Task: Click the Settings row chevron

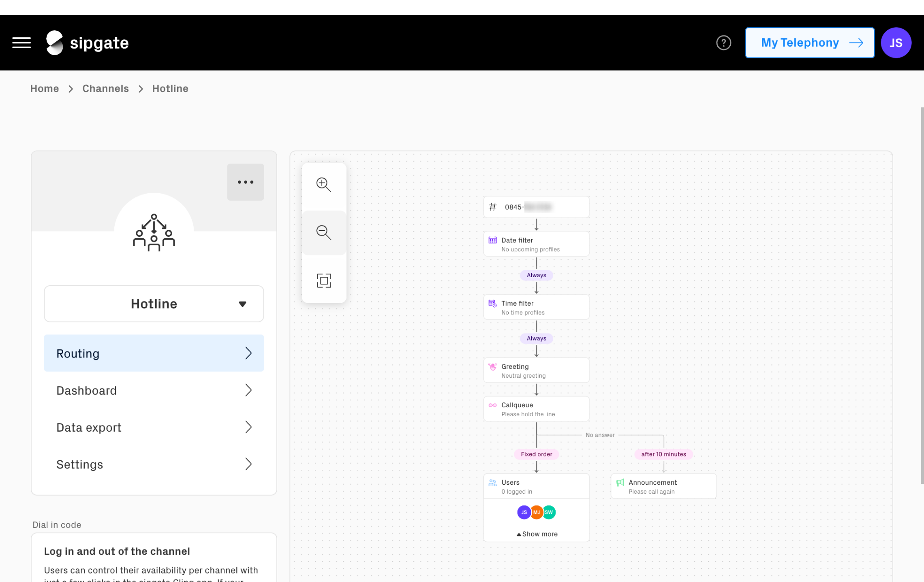Action: pos(248,464)
